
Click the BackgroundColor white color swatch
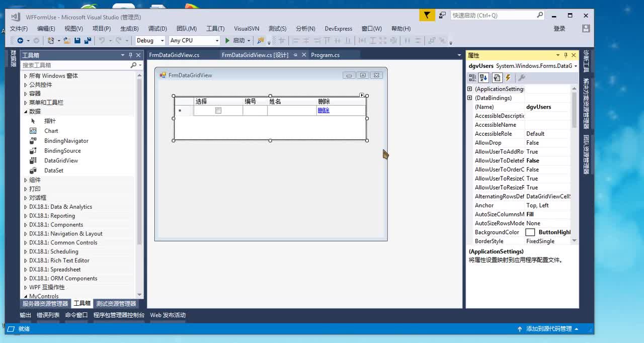pos(530,232)
